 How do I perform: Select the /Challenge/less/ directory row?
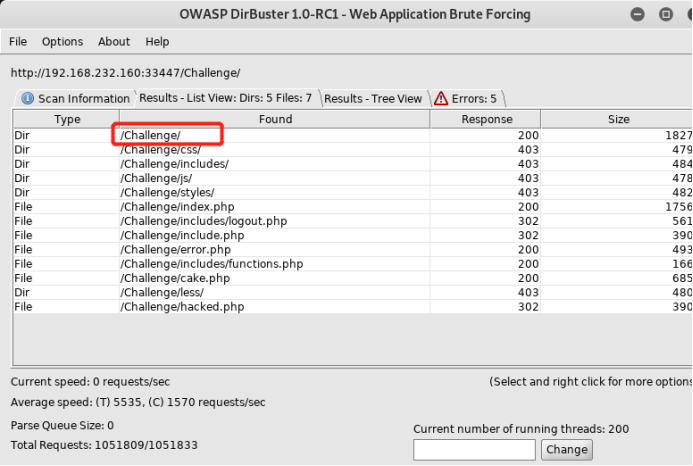tap(353, 292)
